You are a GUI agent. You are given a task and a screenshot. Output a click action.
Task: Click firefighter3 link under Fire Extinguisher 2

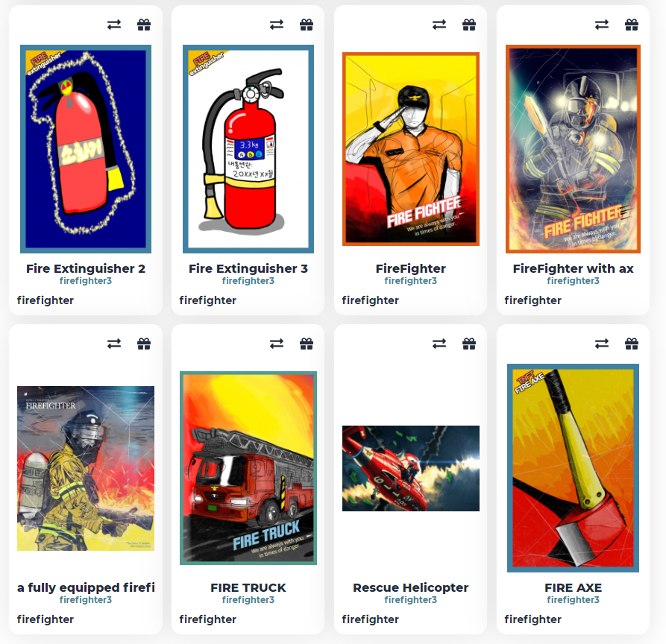[x=86, y=280]
